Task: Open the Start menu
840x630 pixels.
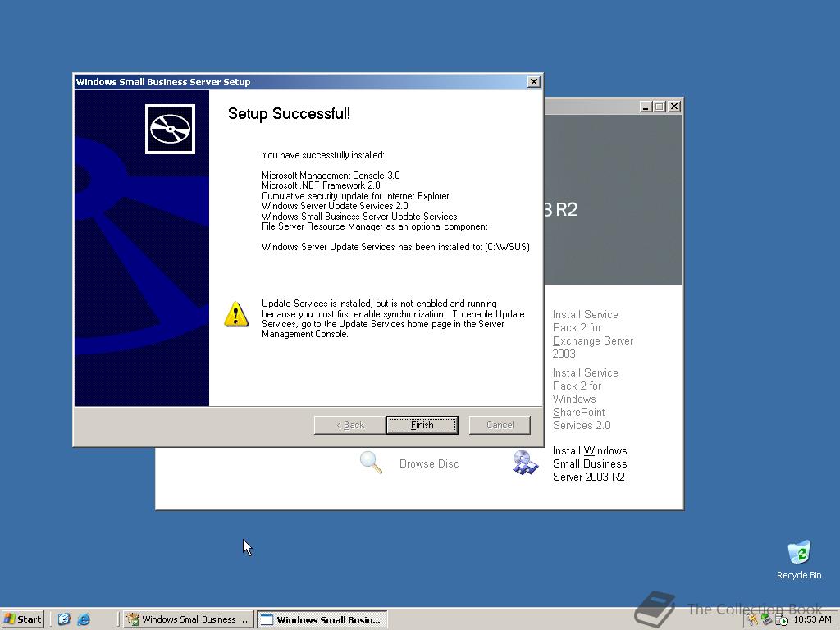Action: click(x=22, y=619)
